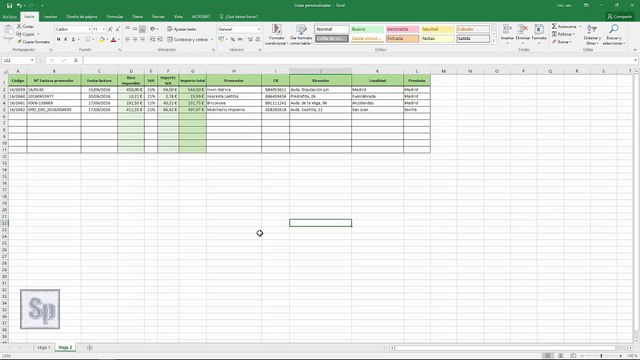
Task: Click the Undo arrow icon
Action: 19,5
